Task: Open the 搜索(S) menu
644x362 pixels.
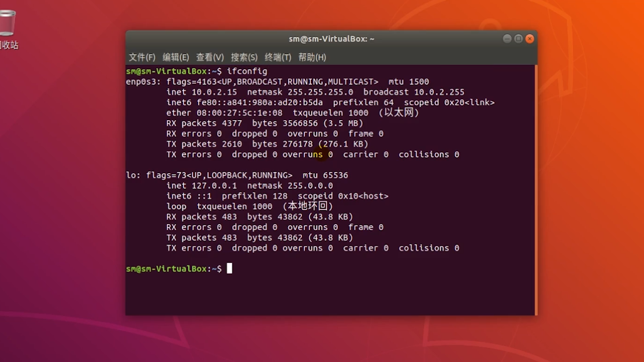Action: click(244, 57)
